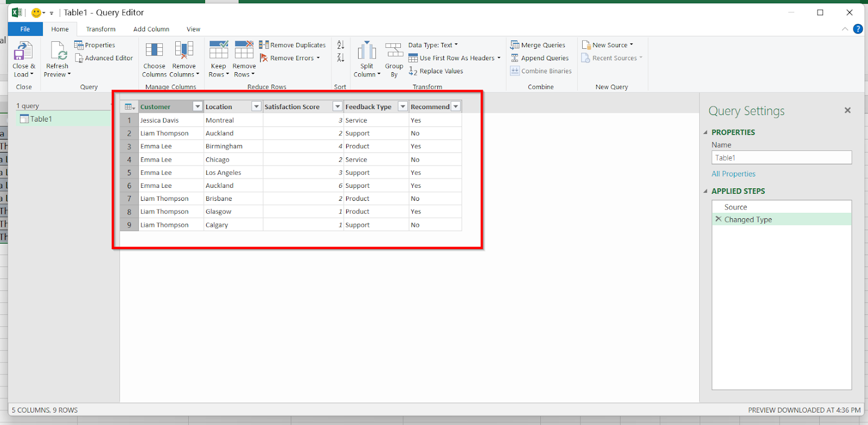Open the Customer column filter dropdown
This screenshot has width=868, height=425.
(197, 107)
